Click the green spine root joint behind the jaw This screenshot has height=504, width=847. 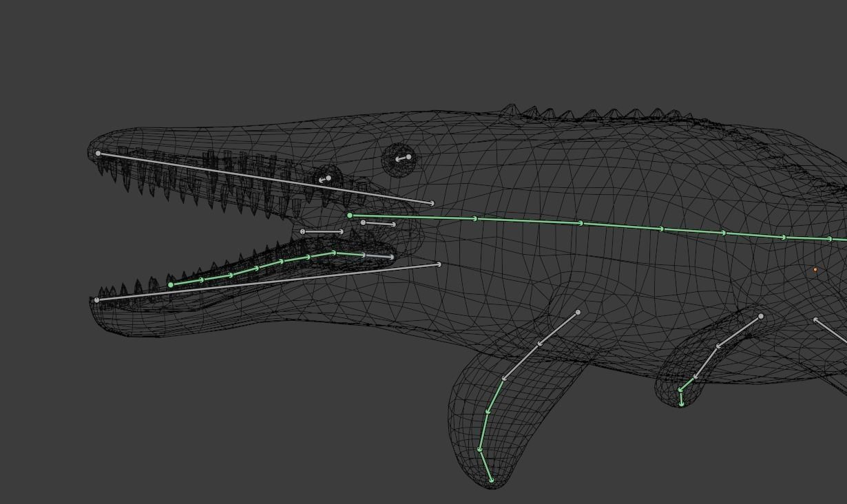coord(350,216)
